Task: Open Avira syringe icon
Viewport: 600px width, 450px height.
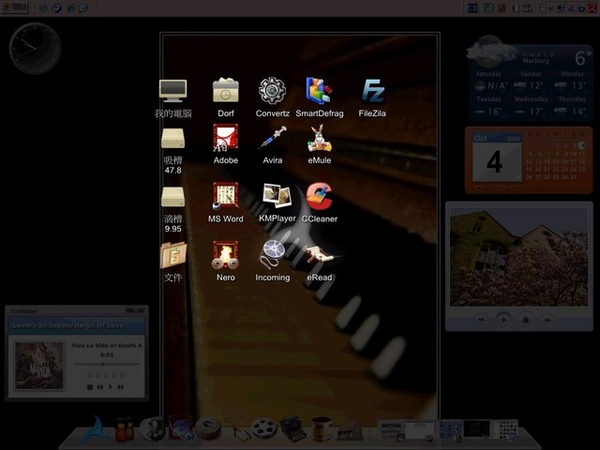Action: click(272, 138)
